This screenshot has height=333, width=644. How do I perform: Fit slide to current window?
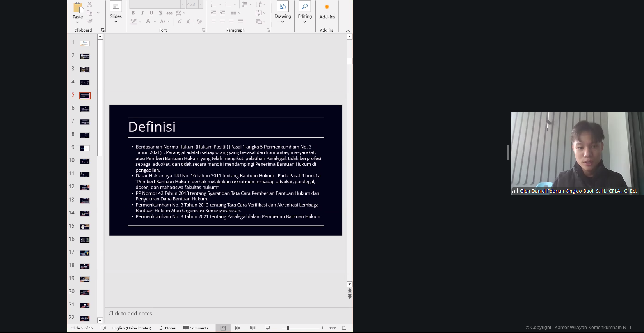click(x=344, y=328)
